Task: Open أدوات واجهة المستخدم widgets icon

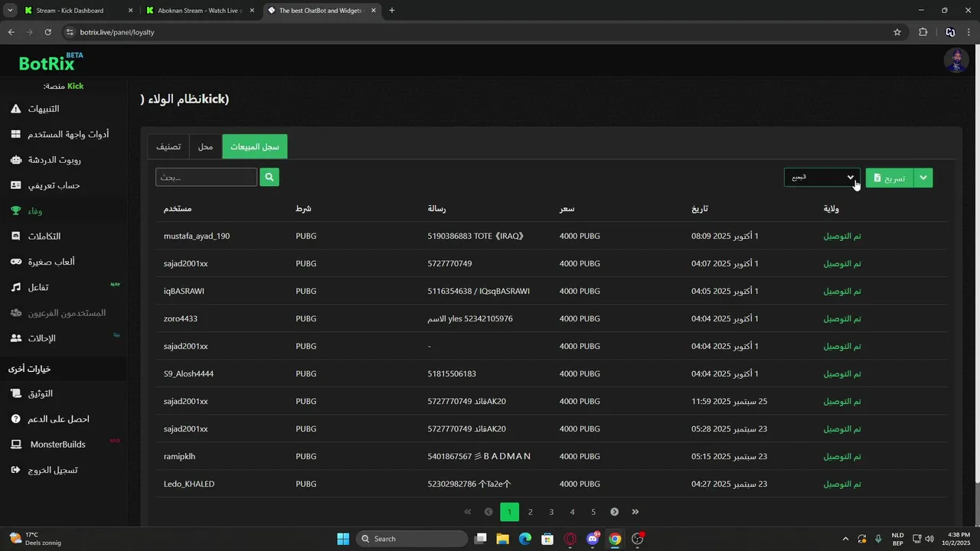Action: (15, 134)
